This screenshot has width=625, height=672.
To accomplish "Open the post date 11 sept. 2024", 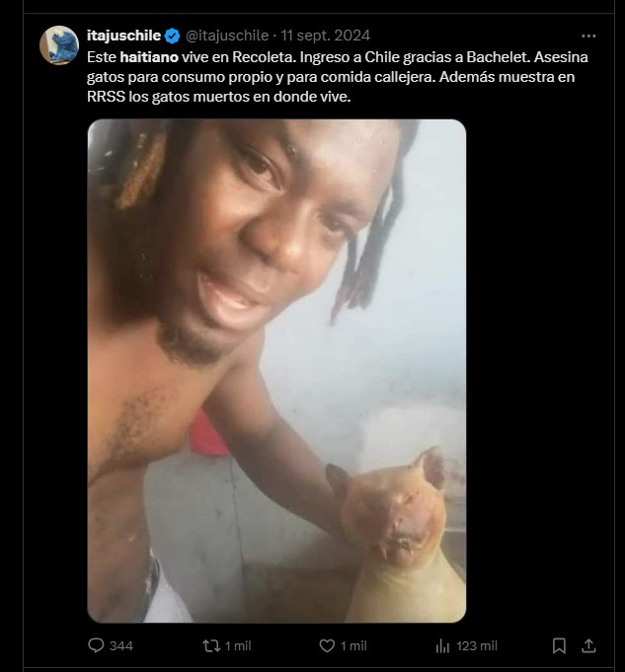I will [326, 36].
